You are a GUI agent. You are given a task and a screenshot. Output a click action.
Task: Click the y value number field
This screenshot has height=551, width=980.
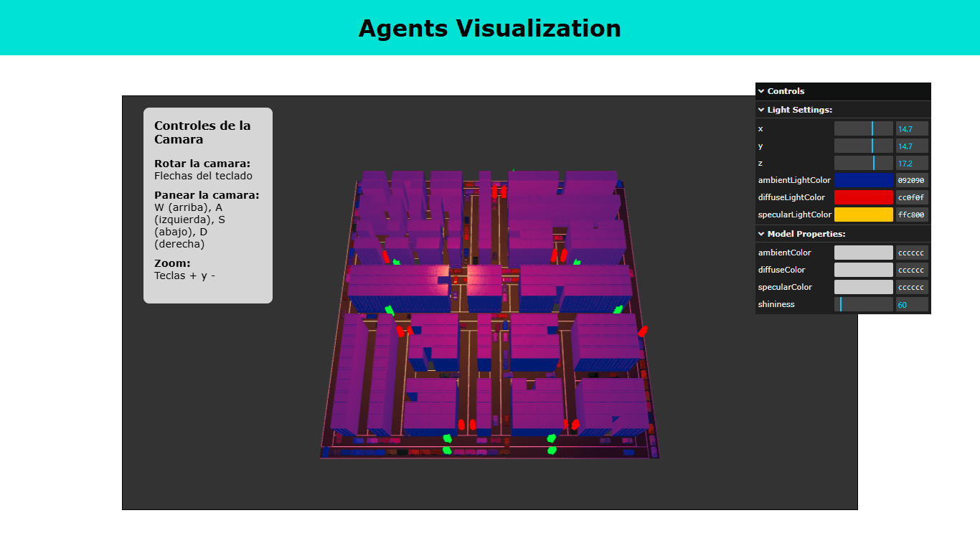click(912, 146)
